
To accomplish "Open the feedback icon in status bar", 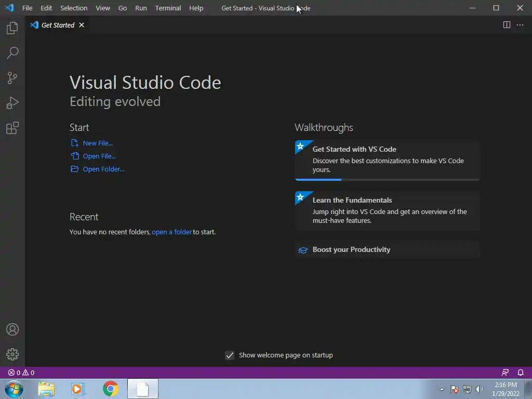I will tap(505, 373).
